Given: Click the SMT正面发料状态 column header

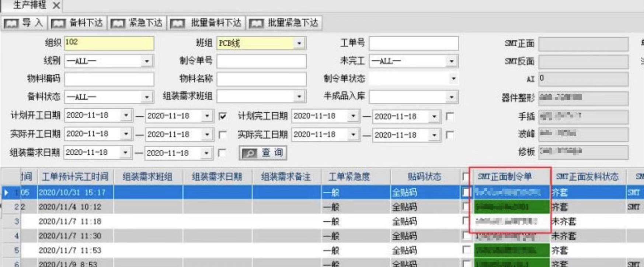Looking at the screenshot, I should click(x=588, y=177).
